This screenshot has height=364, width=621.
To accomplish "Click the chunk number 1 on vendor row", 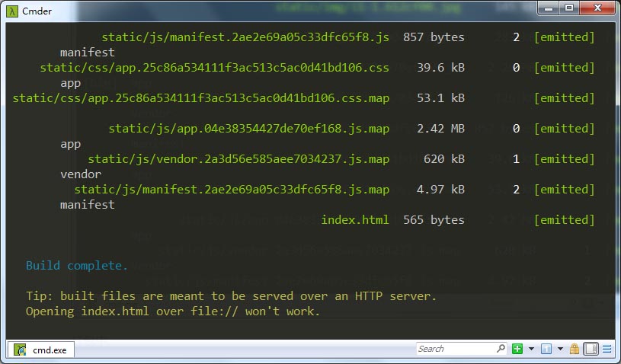I will click(x=516, y=159).
